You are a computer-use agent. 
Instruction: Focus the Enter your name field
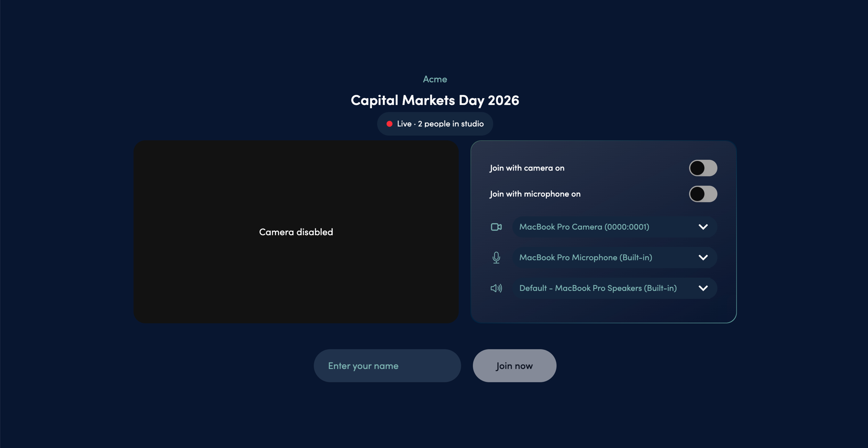point(387,366)
